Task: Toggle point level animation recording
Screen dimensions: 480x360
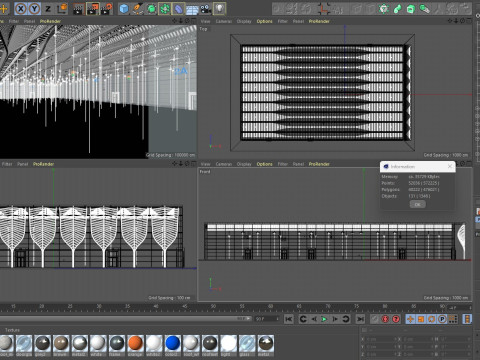Action: pos(453,319)
